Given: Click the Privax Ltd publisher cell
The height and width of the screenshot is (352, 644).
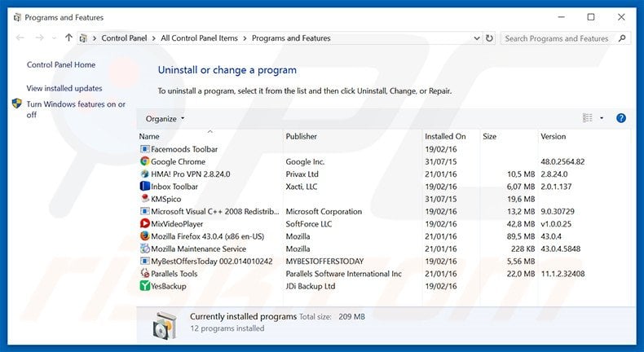Looking at the screenshot, I should click(302, 174).
